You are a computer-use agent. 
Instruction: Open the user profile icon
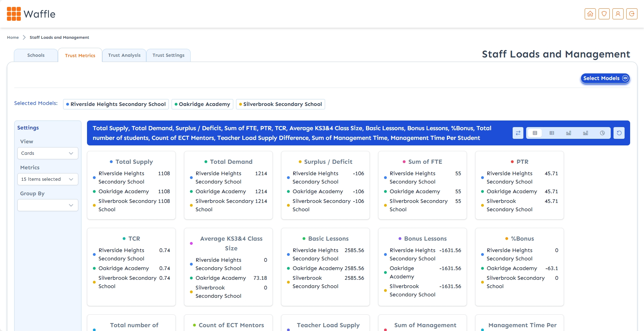click(618, 14)
